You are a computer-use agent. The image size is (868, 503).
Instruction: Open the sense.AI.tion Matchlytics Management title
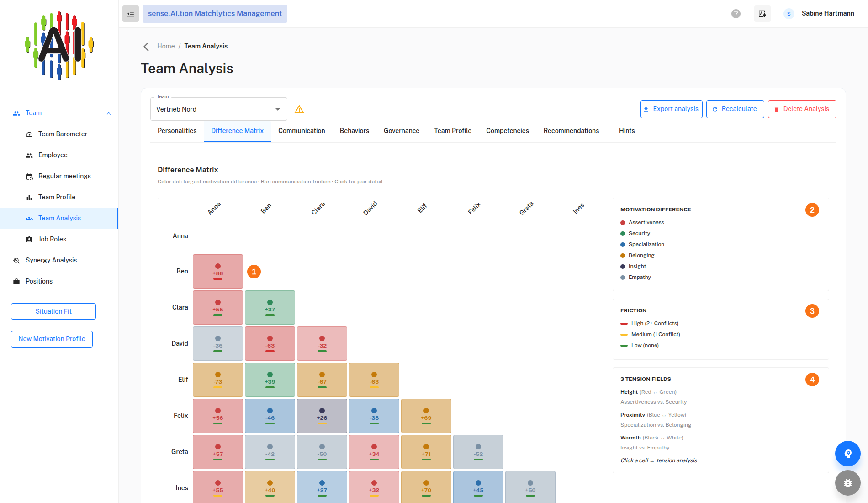(x=215, y=14)
